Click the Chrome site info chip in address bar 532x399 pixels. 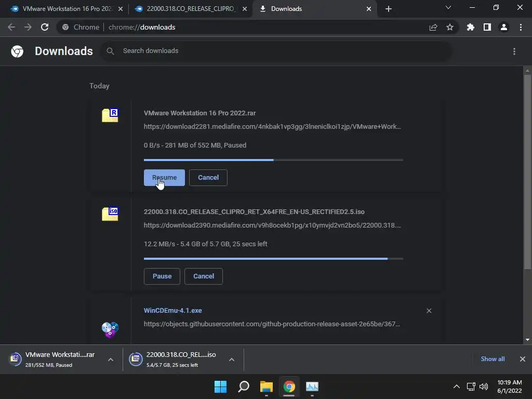click(81, 27)
